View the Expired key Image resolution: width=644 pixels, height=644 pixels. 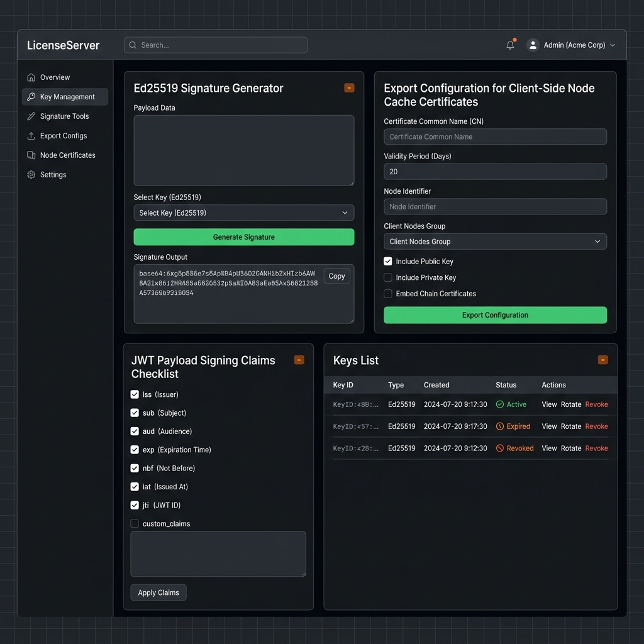coord(549,426)
